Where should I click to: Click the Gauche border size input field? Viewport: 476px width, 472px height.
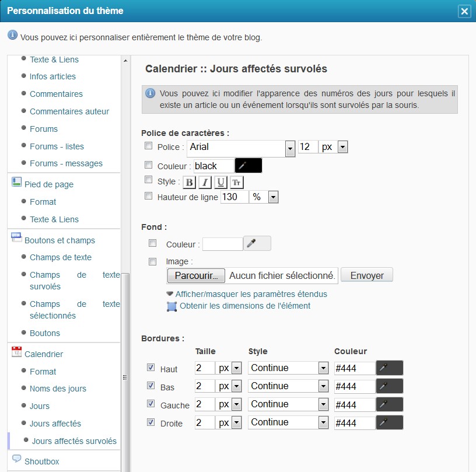click(205, 404)
